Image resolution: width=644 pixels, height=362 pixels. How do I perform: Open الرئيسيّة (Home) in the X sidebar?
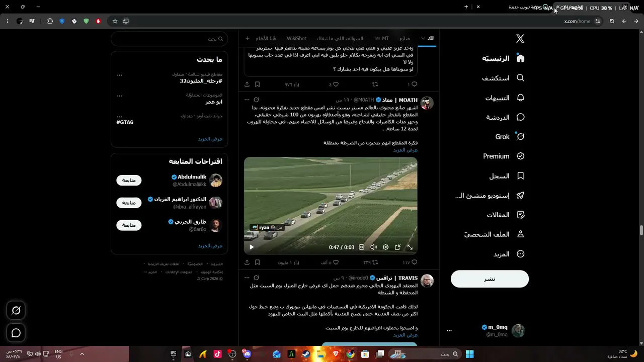503,58
